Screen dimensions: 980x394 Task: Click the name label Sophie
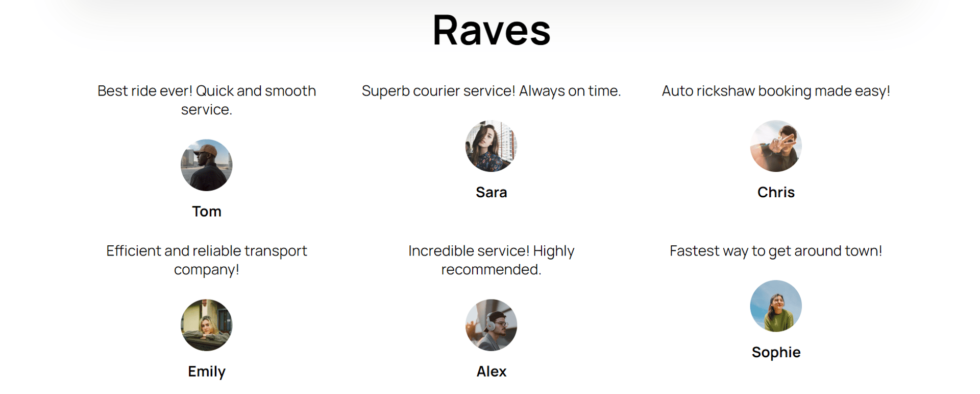click(x=775, y=353)
